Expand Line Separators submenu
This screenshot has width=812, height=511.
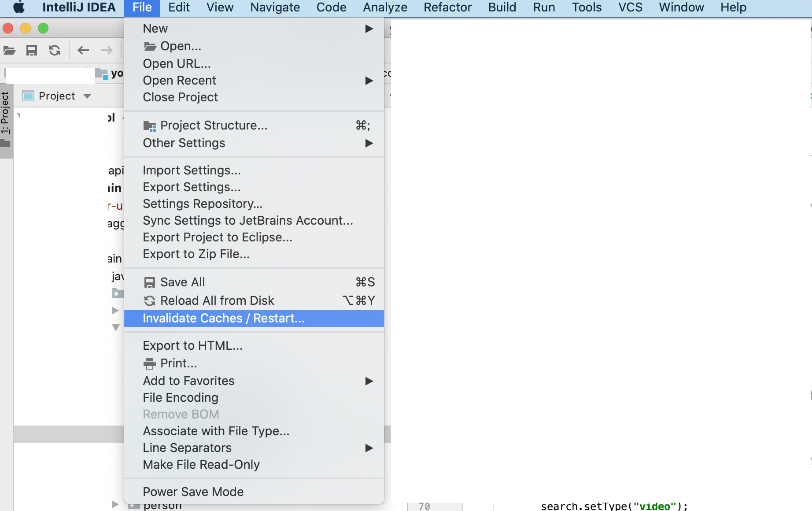tap(254, 448)
